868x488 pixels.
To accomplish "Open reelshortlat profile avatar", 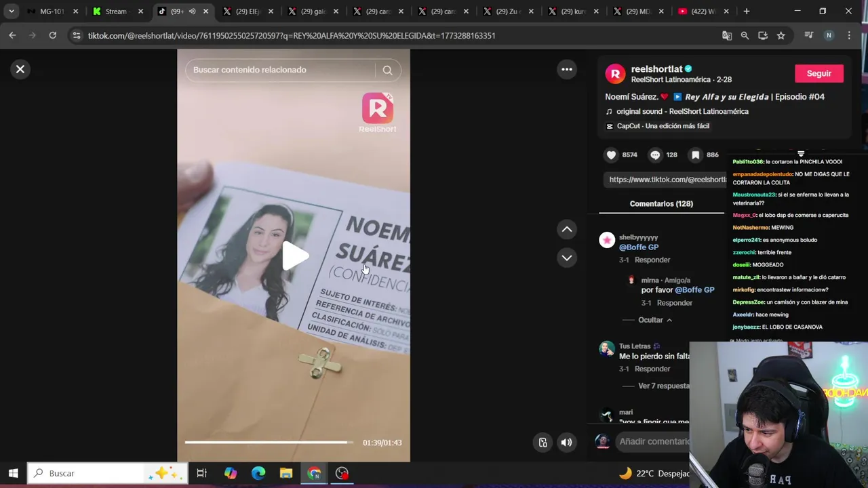I will click(615, 74).
